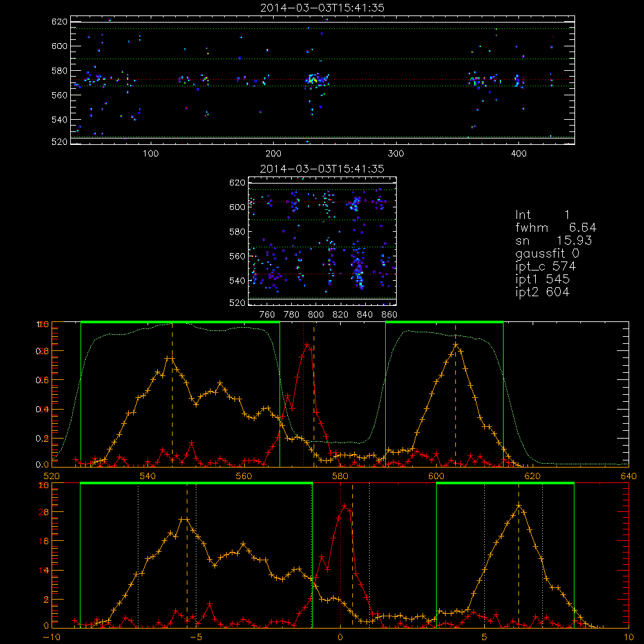
Task: Click x-axis label 520 on profile plot
Action: [52, 477]
